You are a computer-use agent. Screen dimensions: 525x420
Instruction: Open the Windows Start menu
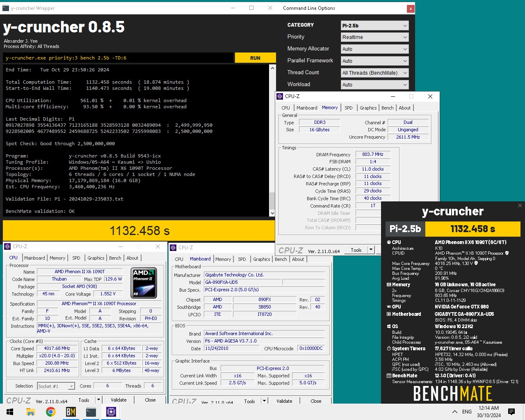[x=10, y=412]
